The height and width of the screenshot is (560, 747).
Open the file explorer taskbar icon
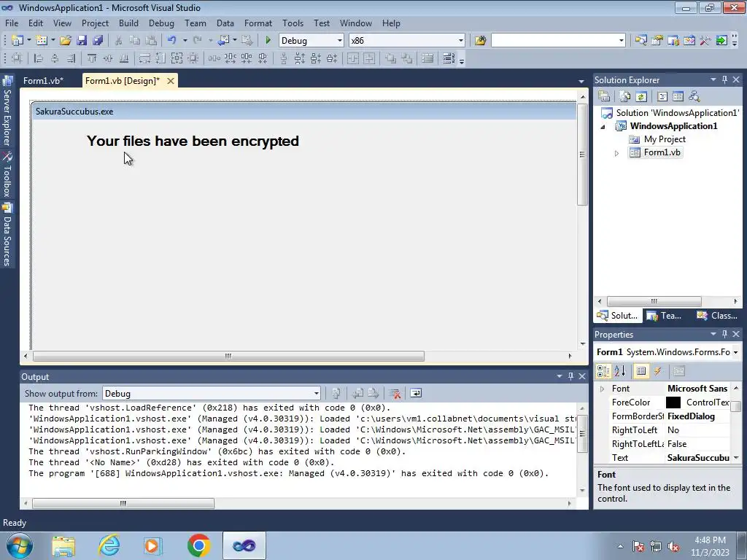pyautogui.click(x=63, y=545)
